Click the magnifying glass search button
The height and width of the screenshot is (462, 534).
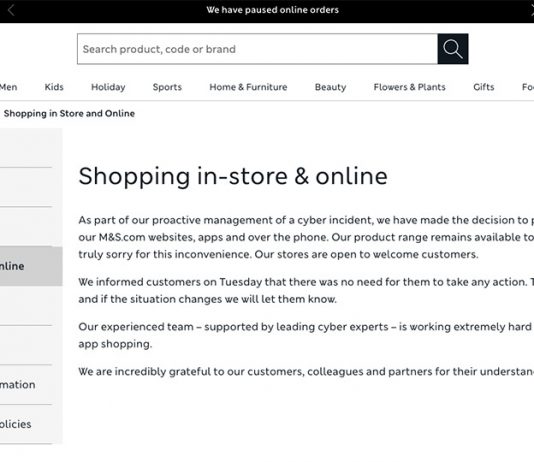pyautogui.click(x=453, y=49)
